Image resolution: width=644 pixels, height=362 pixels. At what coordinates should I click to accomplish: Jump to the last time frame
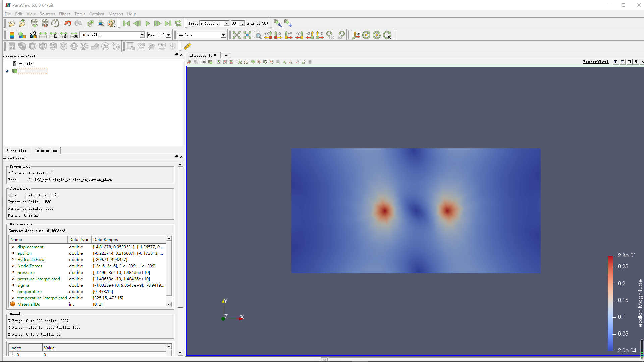pyautogui.click(x=168, y=23)
